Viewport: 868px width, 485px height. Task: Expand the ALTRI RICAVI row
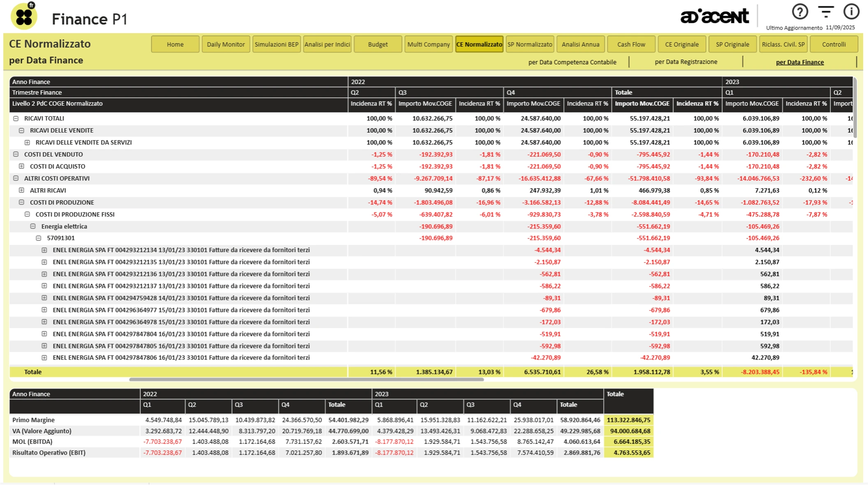click(x=22, y=190)
